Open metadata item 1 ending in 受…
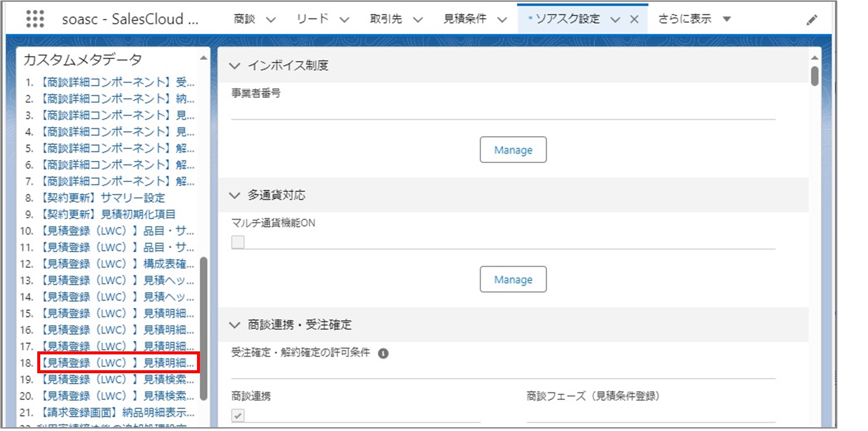The height and width of the screenshot is (431, 868). [x=117, y=82]
